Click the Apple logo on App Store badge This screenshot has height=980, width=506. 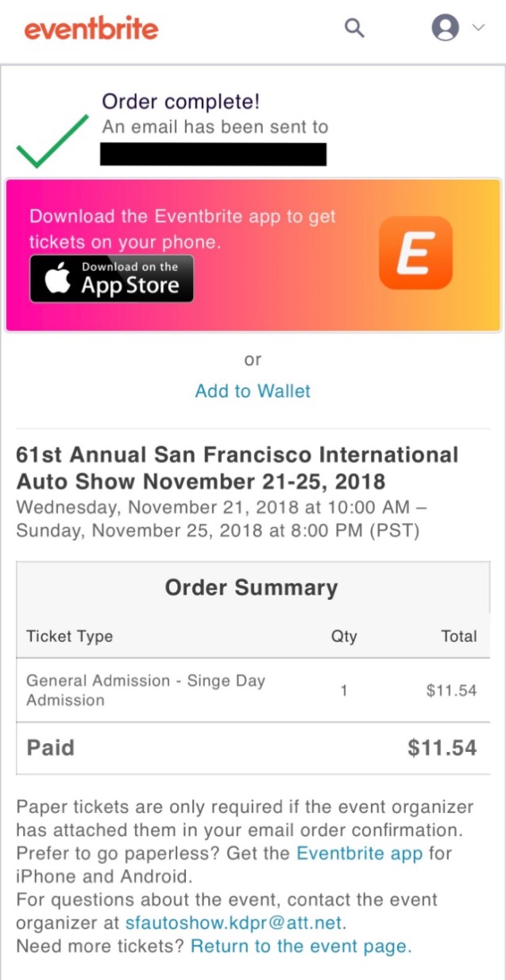click(58, 280)
